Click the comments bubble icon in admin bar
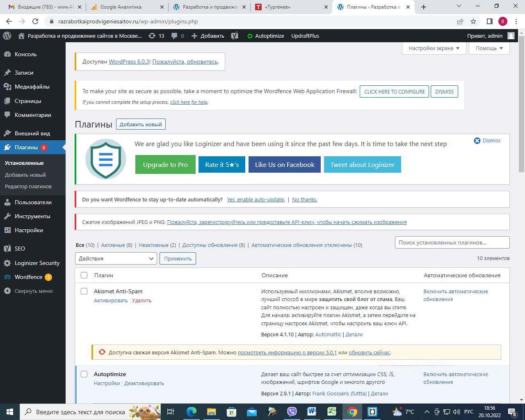This screenshot has width=525, height=420. (175, 36)
